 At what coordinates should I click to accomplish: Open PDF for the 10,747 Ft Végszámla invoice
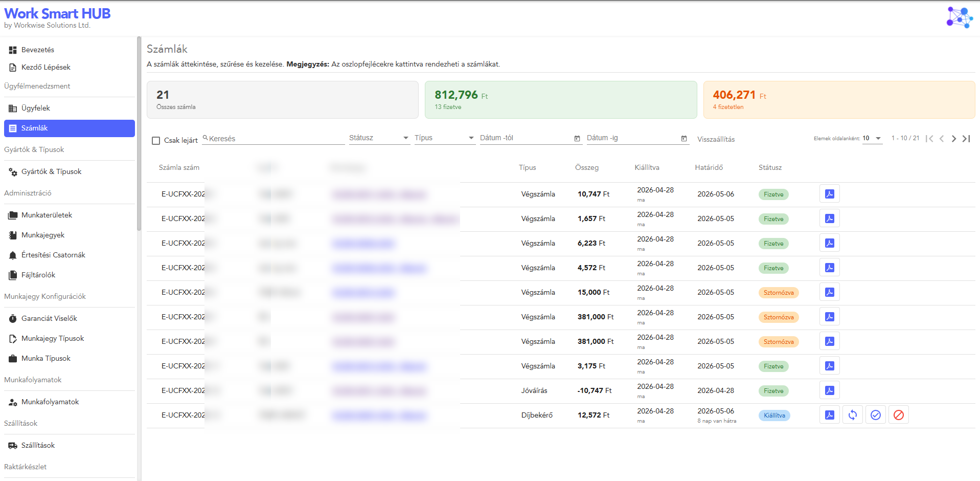829,194
